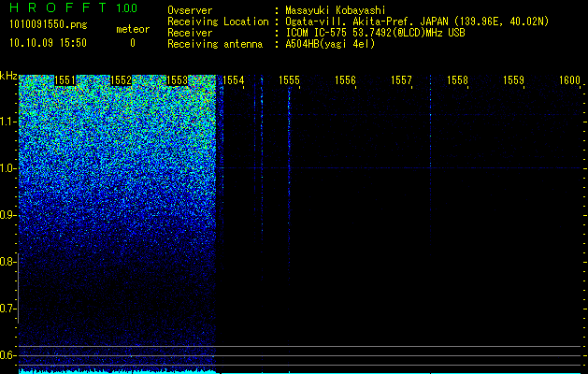Screen dimensions: 588x374
Task: Click the kHz axis unit label
Action: [x=8, y=76]
